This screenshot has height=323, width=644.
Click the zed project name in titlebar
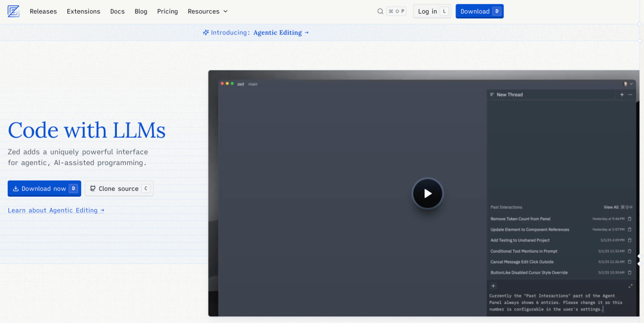coord(241,84)
